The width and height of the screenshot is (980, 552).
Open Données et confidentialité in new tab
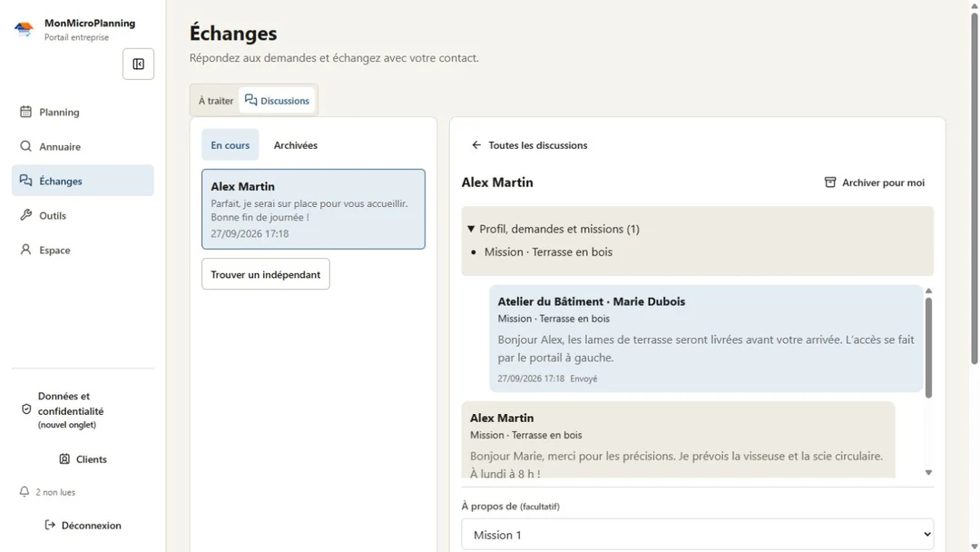83,409
